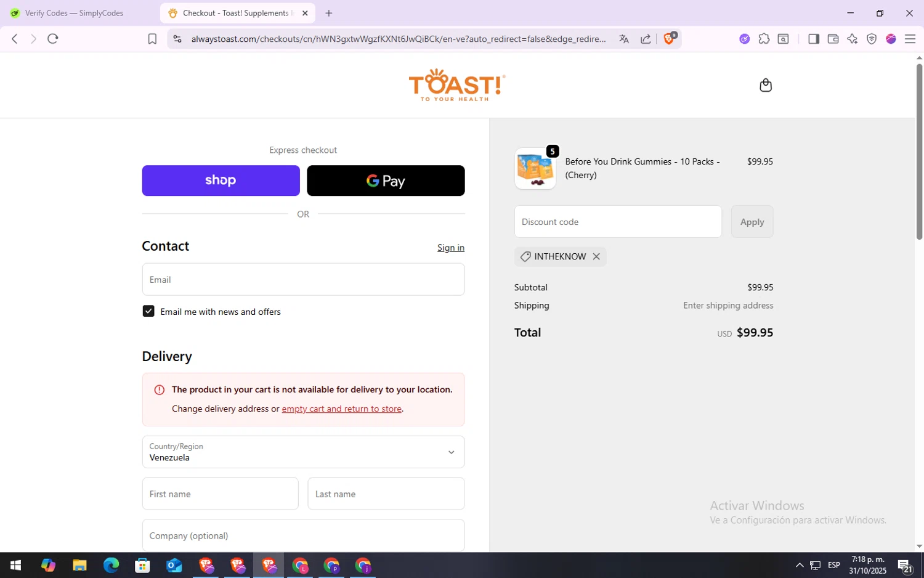This screenshot has width=924, height=578.
Task: Click the page vertical scrollbar thumb
Action: click(x=919, y=151)
